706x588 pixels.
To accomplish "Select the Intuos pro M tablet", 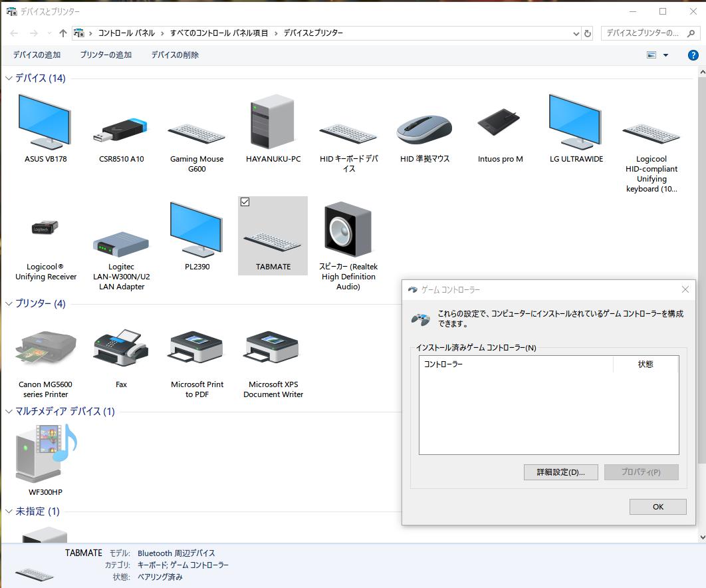I will click(499, 122).
